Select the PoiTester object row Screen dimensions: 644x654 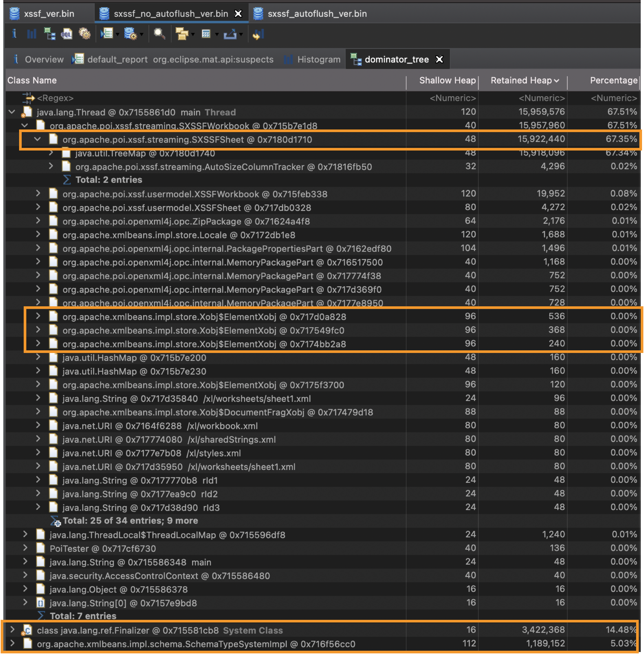[x=103, y=548]
